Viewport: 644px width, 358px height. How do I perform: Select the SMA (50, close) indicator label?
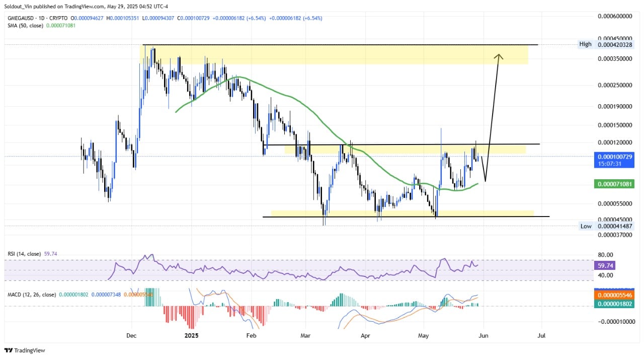[26, 25]
